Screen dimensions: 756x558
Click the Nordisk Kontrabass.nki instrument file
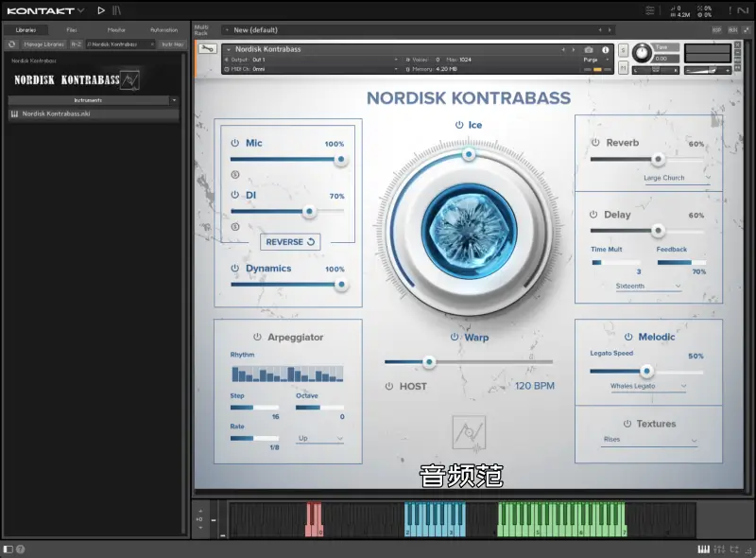click(94, 113)
